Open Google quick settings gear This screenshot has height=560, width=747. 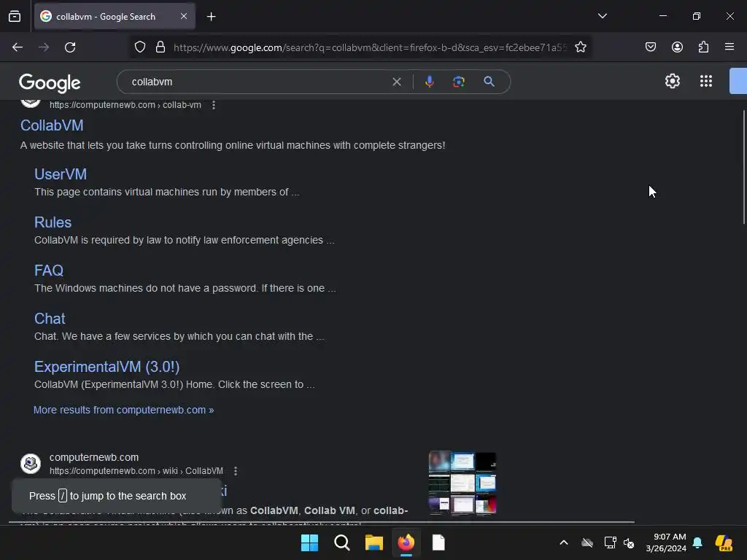point(672,81)
